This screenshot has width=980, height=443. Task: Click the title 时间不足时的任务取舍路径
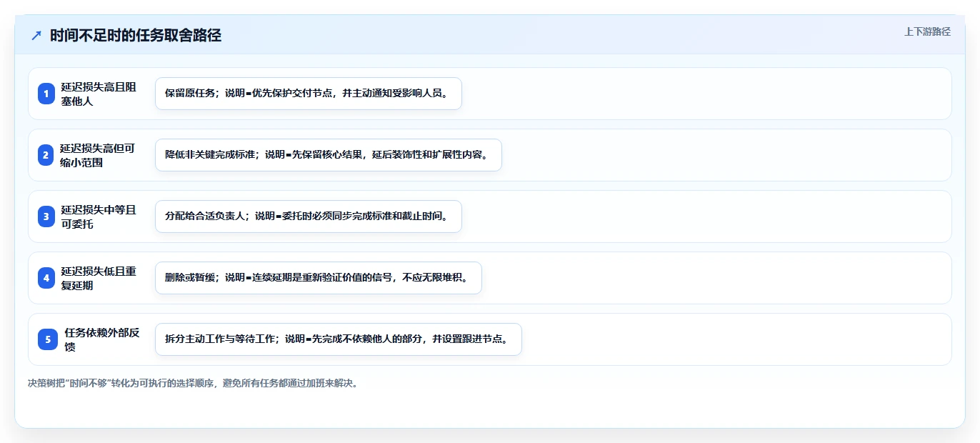point(136,36)
